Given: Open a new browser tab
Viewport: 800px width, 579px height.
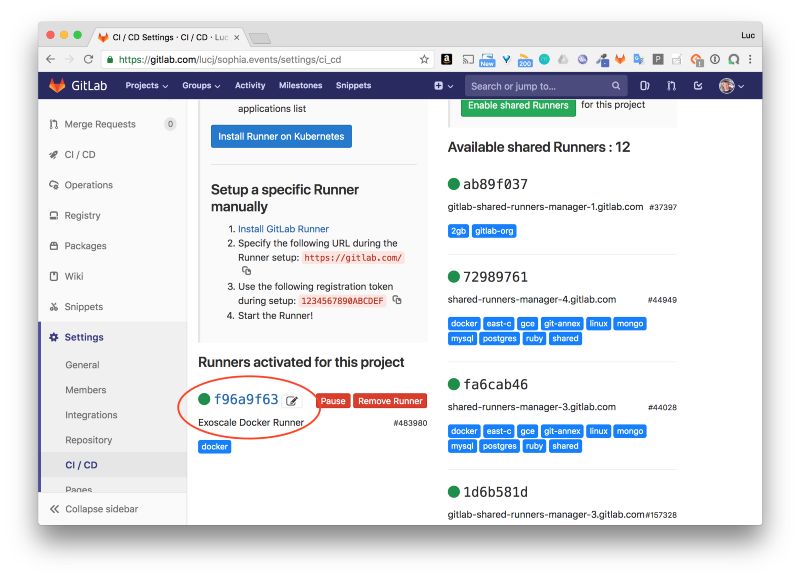Looking at the screenshot, I should click(x=259, y=38).
